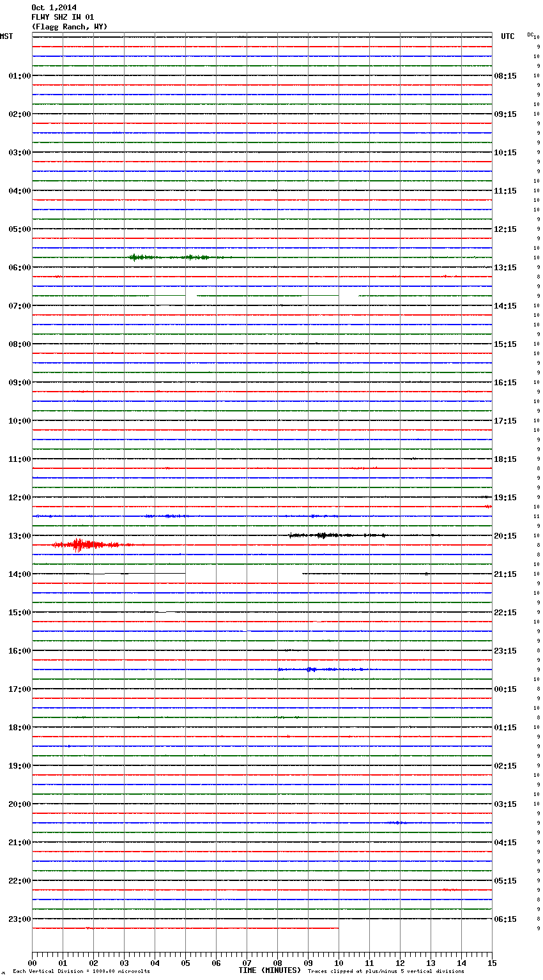Click the 07 minute mark on the bottom axis
This screenshot has width=543, height=980.
(x=247, y=963)
